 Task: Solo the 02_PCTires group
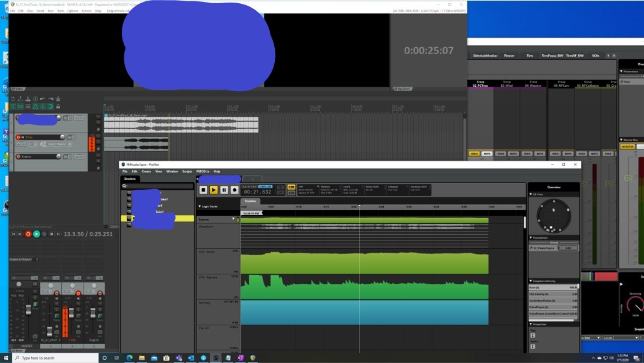tap(474, 154)
